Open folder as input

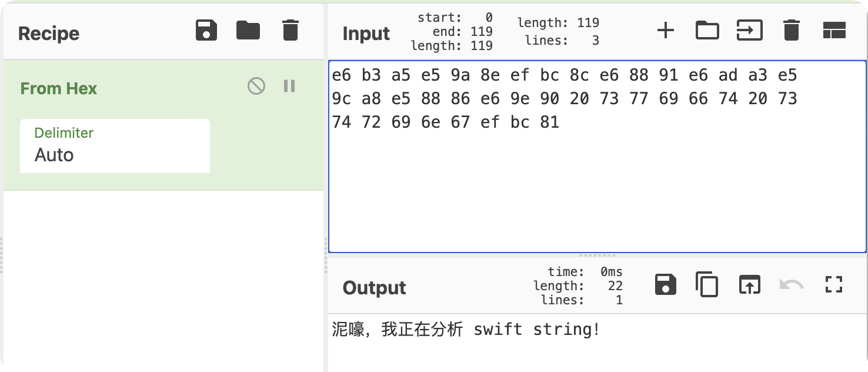(707, 31)
